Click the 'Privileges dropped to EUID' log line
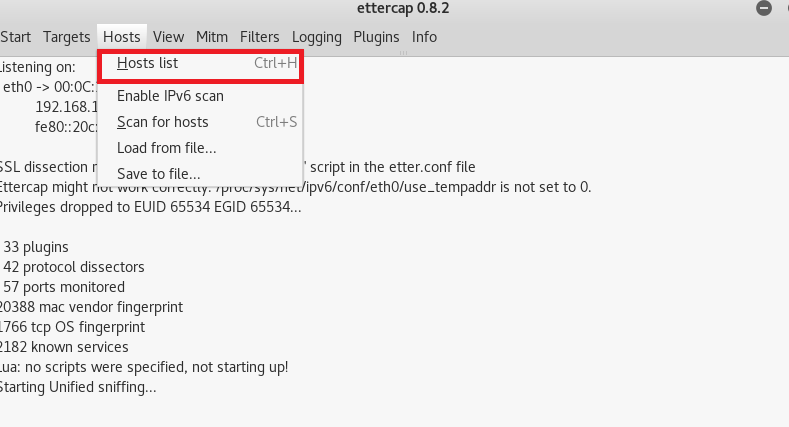Screen dimensions: 789x427 coord(150,207)
